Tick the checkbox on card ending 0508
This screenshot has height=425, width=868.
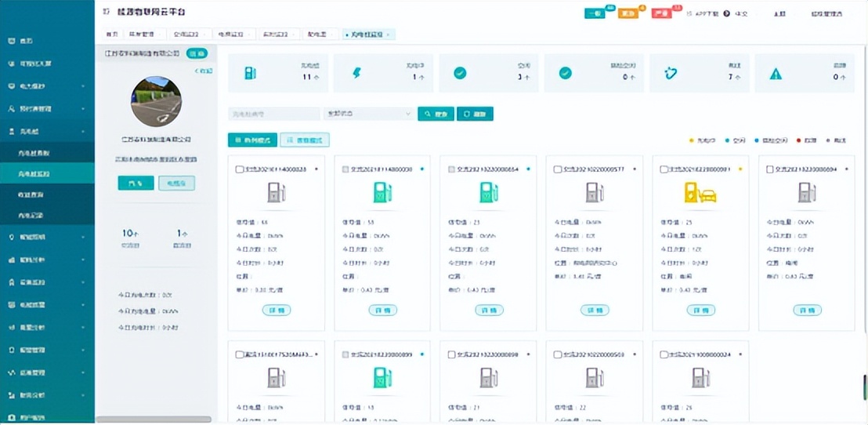pyautogui.click(x=558, y=354)
